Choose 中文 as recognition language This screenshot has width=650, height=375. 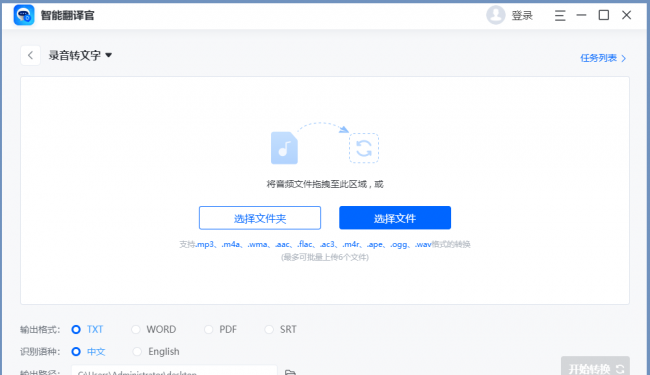[x=88, y=352]
